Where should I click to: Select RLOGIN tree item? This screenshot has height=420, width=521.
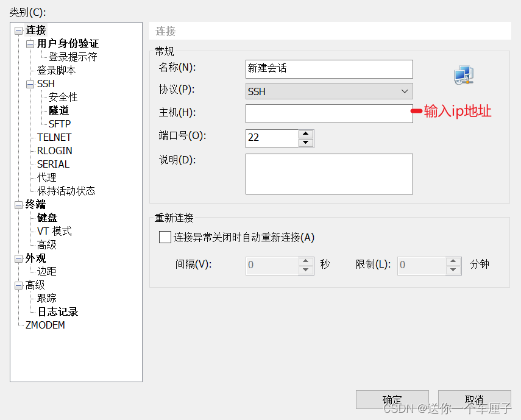coord(54,151)
